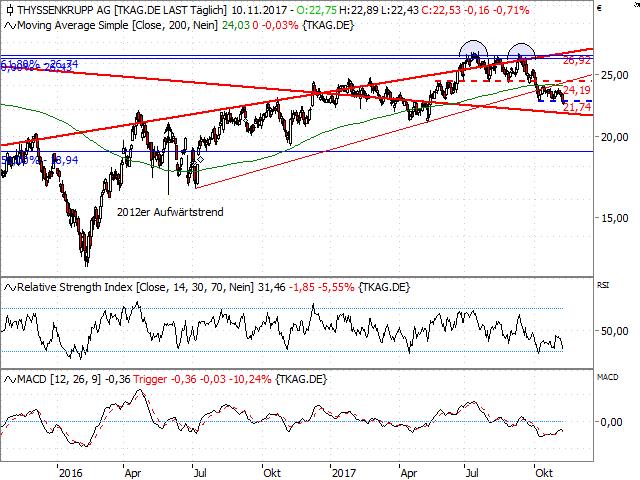Click the red price label 21,74
Image resolution: width=640 pixels, height=480 pixels.
point(577,107)
